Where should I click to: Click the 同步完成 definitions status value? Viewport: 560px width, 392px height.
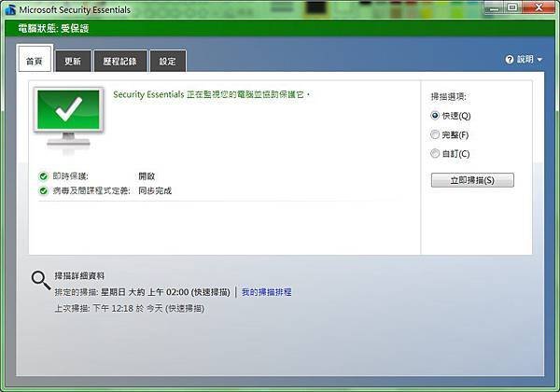click(155, 191)
